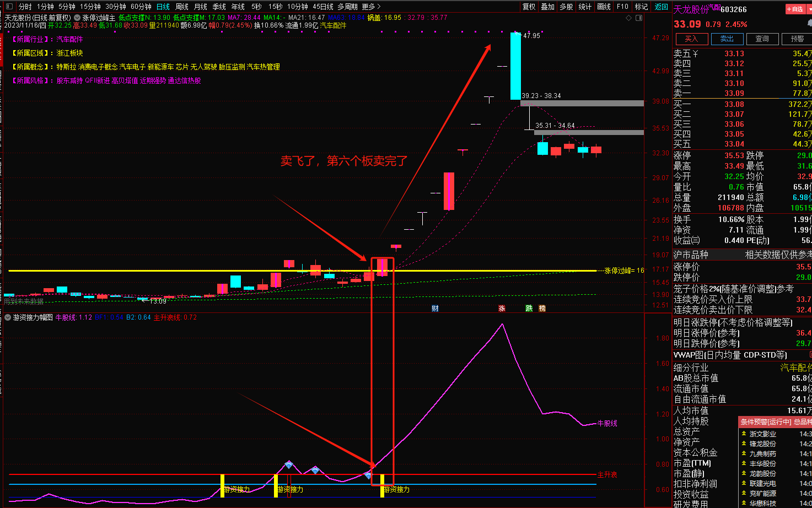This screenshot has width=812, height=508.
Task: Open the 游资接力幅图 indicator settings circle
Action: pos(8,317)
